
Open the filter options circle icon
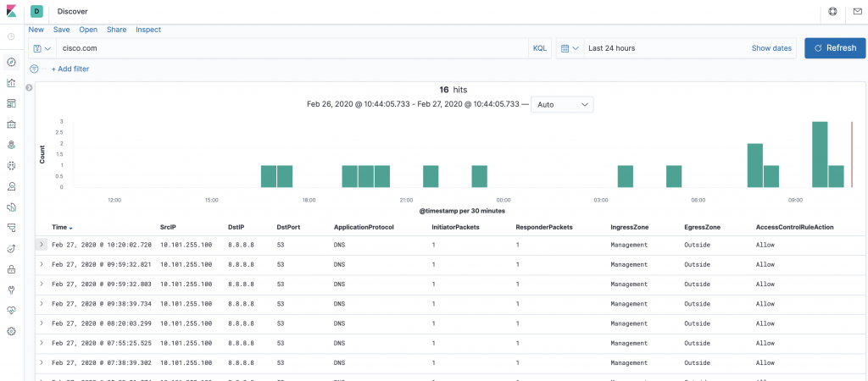point(35,69)
